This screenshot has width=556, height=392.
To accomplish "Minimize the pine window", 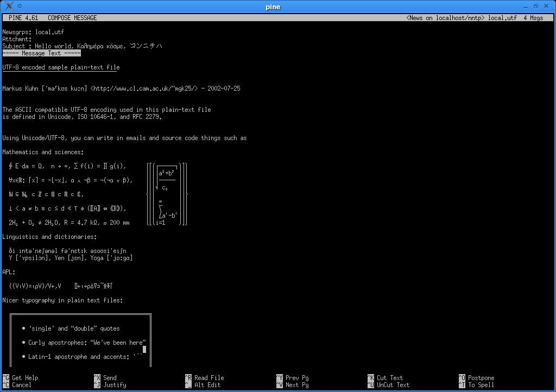I will (526, 7).
